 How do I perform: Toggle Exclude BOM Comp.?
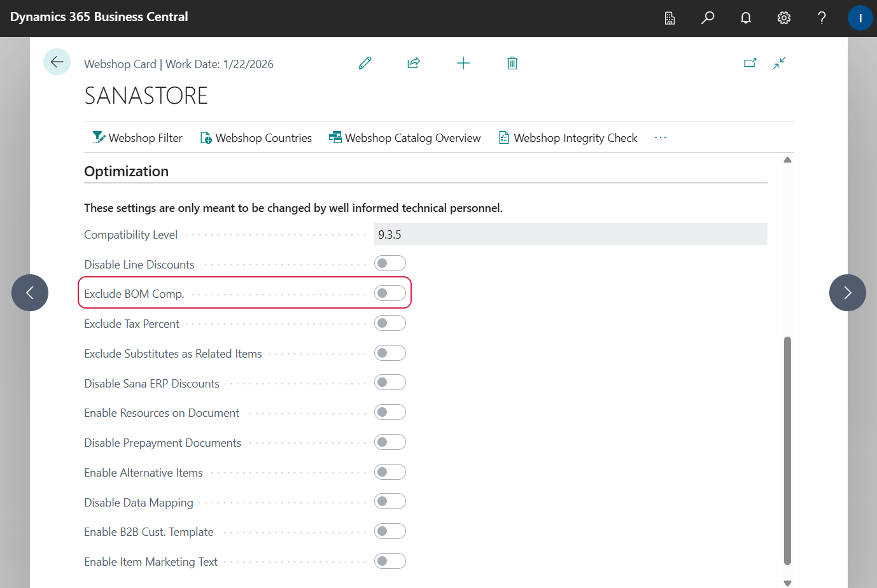tap(390, 293)
